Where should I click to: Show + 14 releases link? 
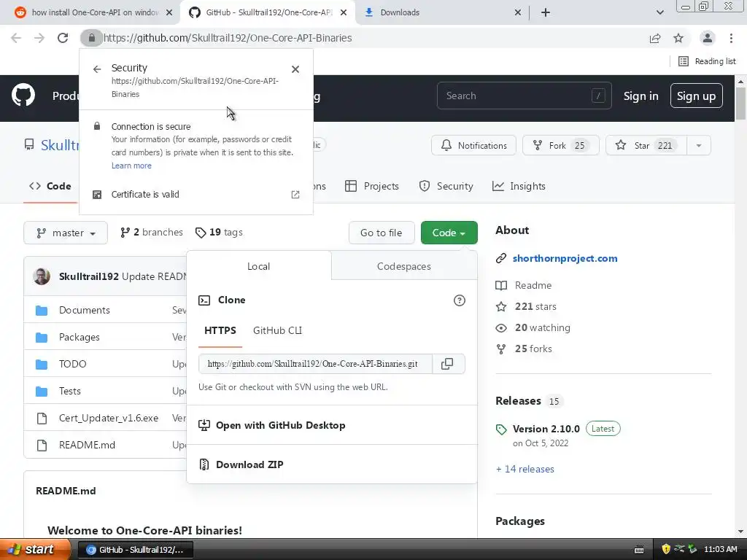(x=525, y=469)
